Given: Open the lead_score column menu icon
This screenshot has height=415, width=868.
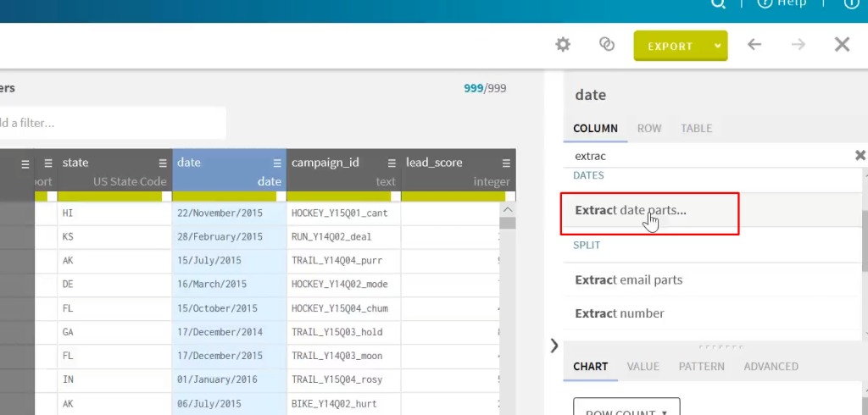Looking at the screenshot, I should [x=507, y=163].
